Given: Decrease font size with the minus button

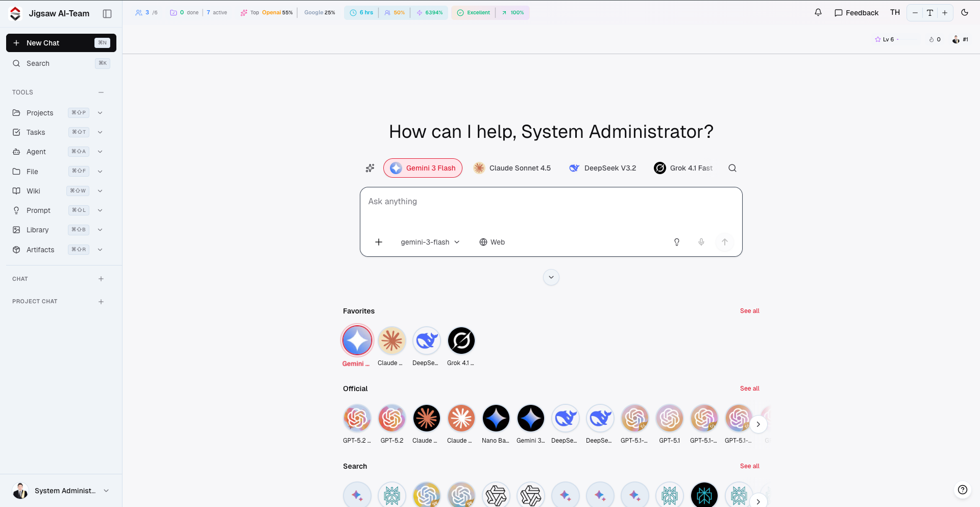Looking at the screenshot, I should click(915, 13).
